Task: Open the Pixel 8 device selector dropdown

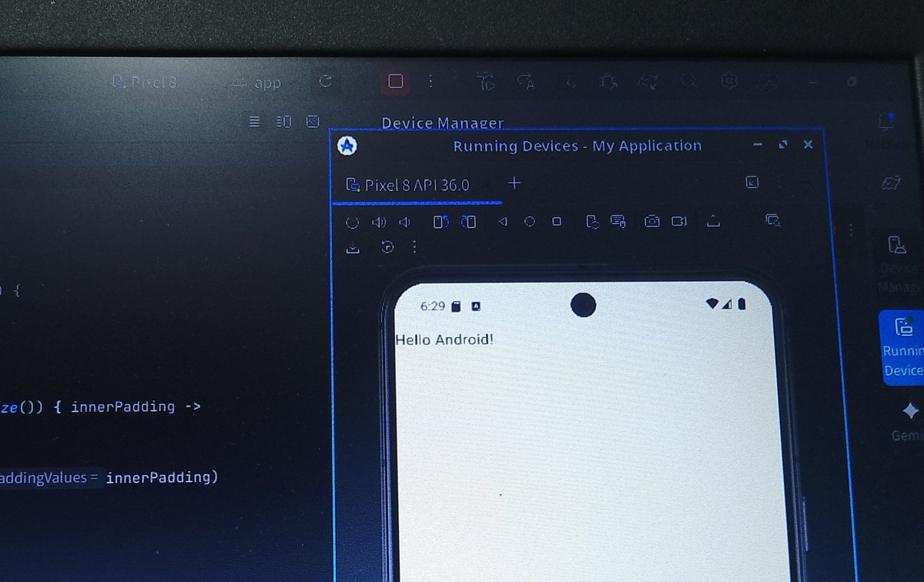Action: click(x=144, y=82)
